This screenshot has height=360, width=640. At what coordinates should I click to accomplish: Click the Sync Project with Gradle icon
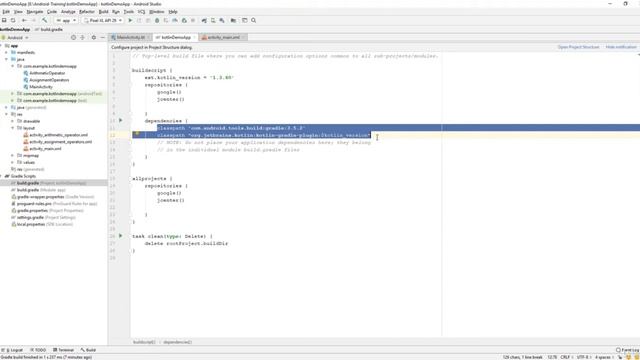click(204, 20)
